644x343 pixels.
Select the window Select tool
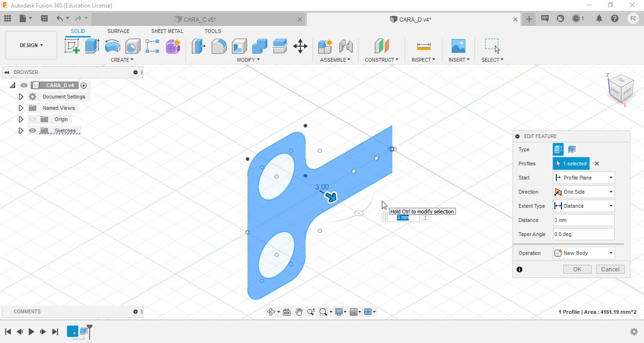492,46
